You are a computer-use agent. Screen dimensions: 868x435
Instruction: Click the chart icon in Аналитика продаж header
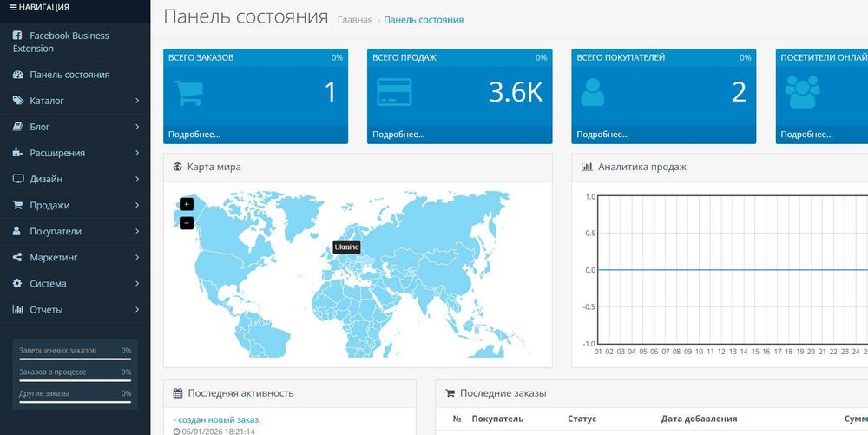(587, 167)
